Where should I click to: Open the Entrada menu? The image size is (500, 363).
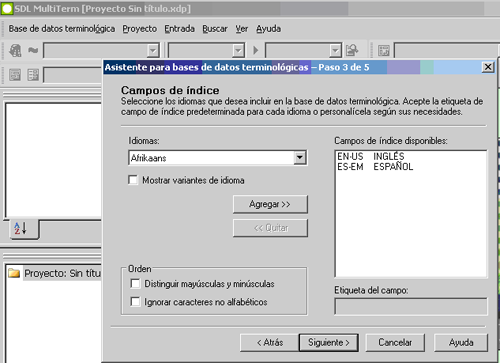(x=179, y=29)
